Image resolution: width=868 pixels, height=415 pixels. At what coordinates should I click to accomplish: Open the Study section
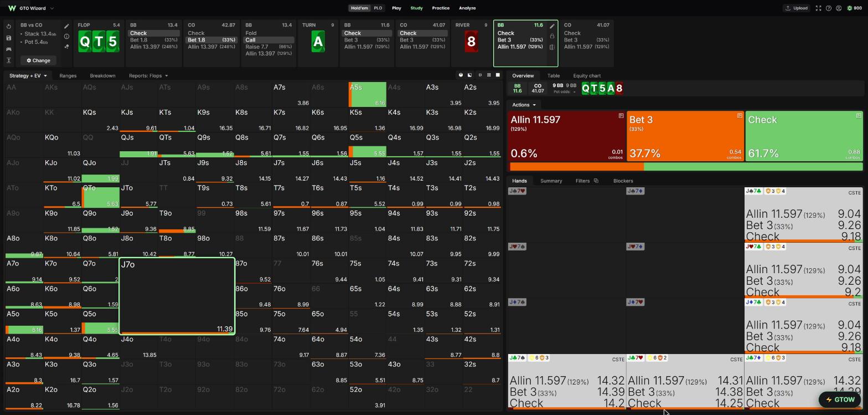[416, 8]
